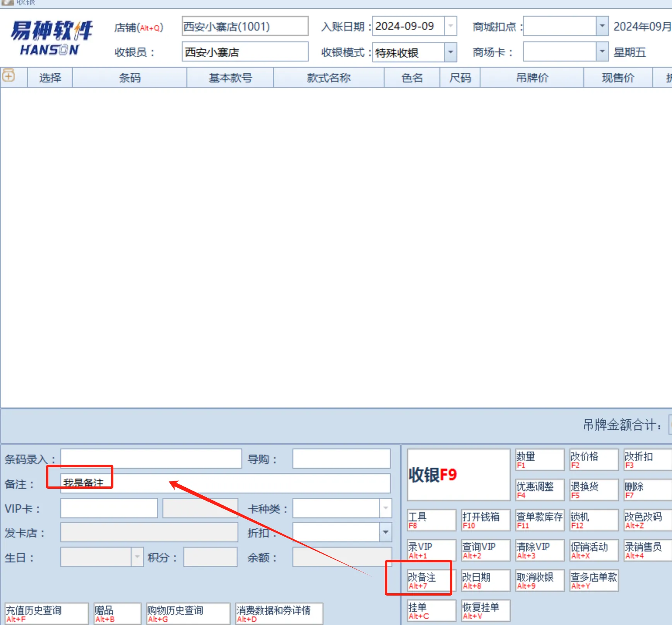Open the 商场卡 dropdown
672x625 pixels.
click(x=602, y=52)
